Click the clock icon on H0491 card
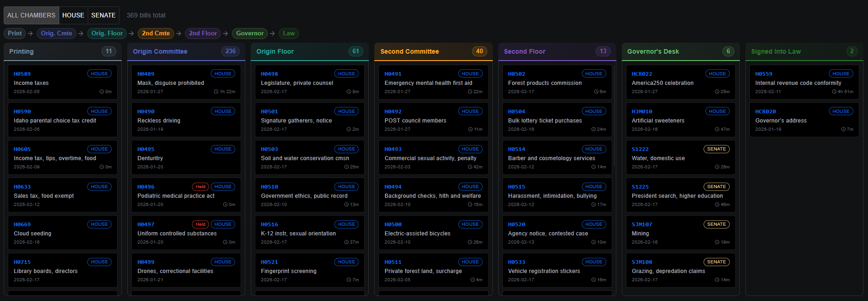 [x=470, y=92]
